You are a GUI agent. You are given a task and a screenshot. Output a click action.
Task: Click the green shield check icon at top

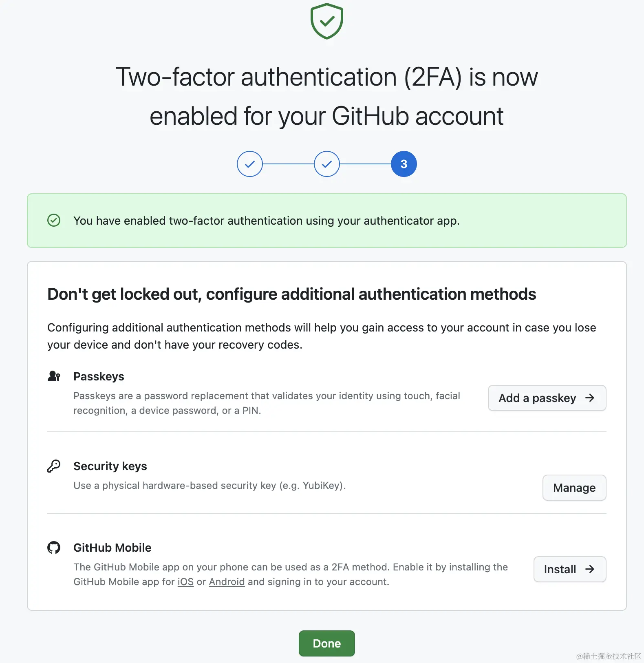[x=326, y=21]
